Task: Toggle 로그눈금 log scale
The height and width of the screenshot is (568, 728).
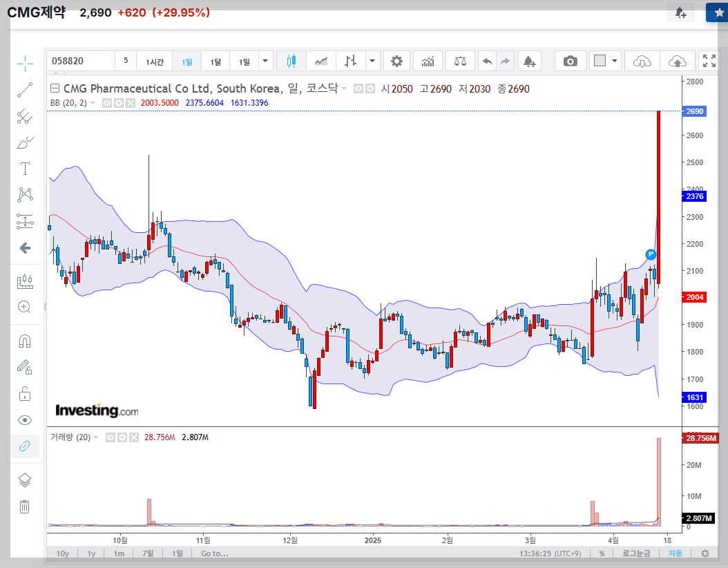Action: (x=636, y=553)
